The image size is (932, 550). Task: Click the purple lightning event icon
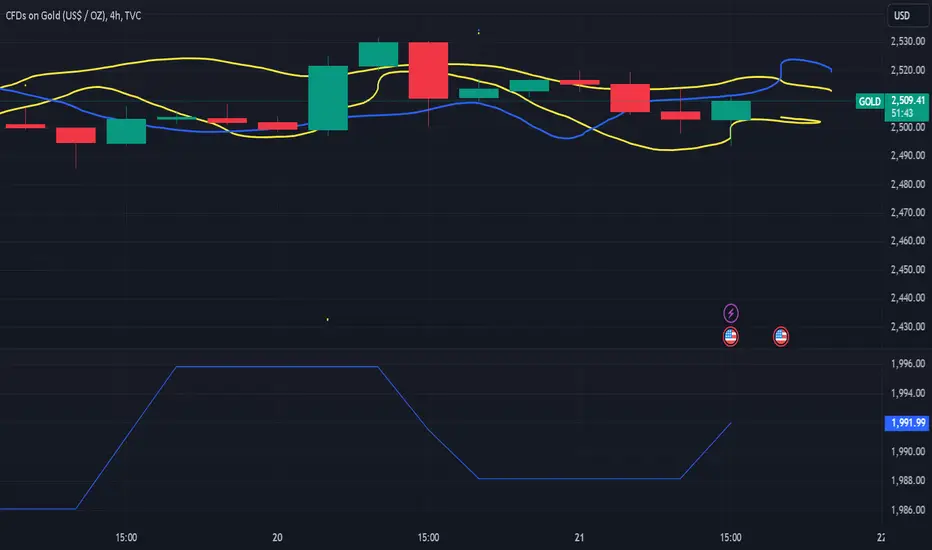[x=731, y=313]
